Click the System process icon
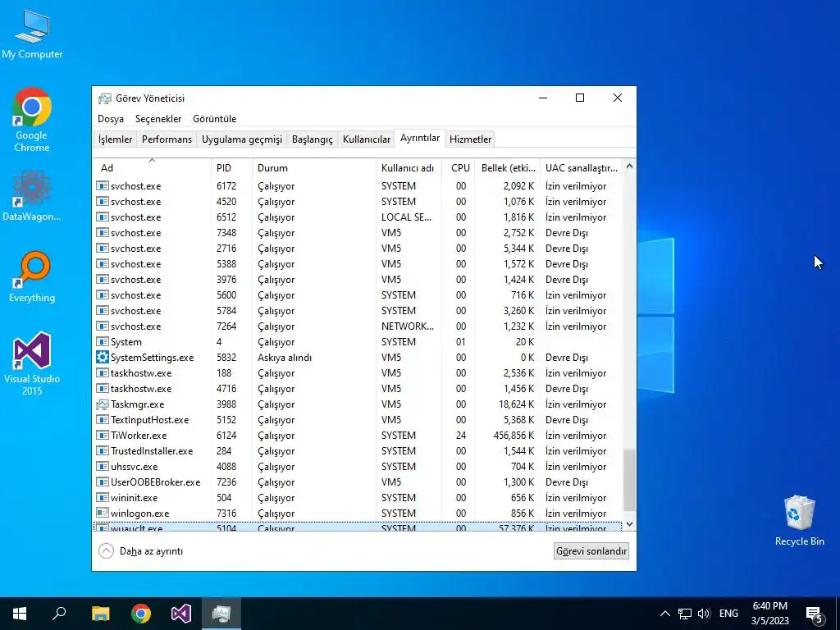 point(103,341)
